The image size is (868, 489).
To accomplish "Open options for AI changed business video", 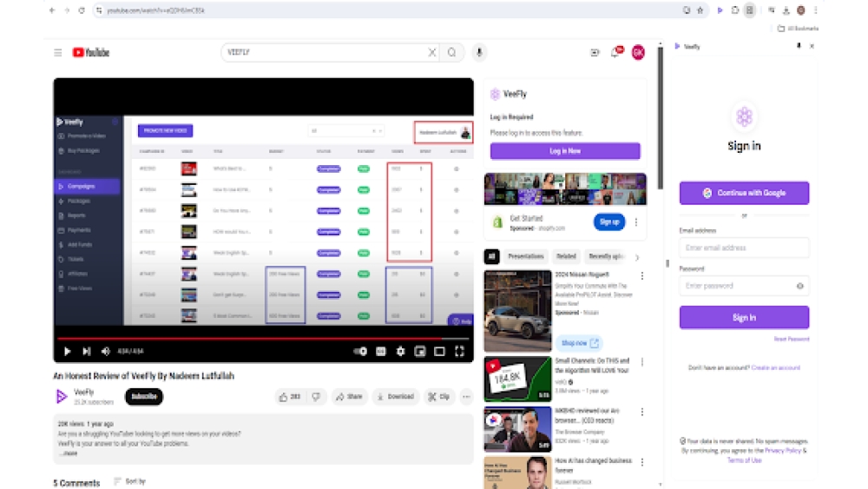I will 642,462.
